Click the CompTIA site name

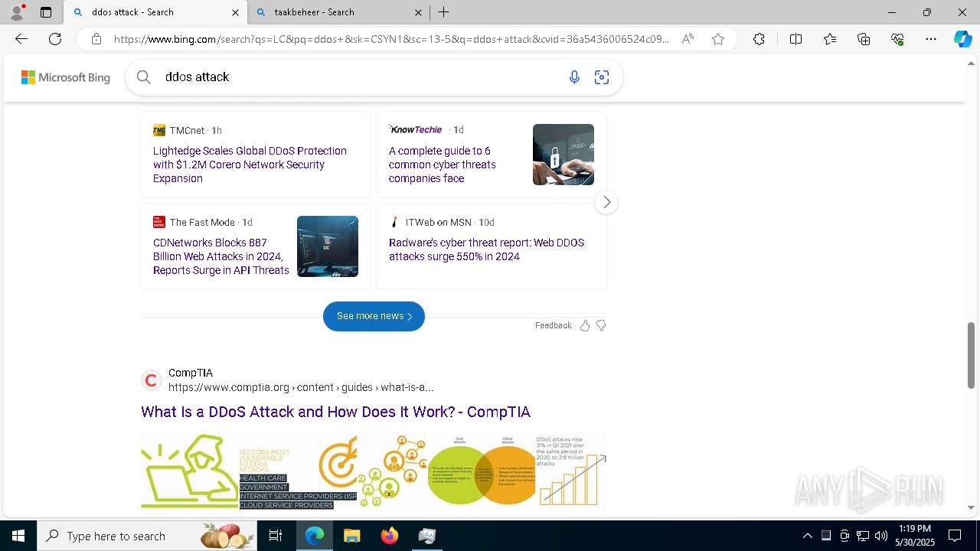[191, 373]
